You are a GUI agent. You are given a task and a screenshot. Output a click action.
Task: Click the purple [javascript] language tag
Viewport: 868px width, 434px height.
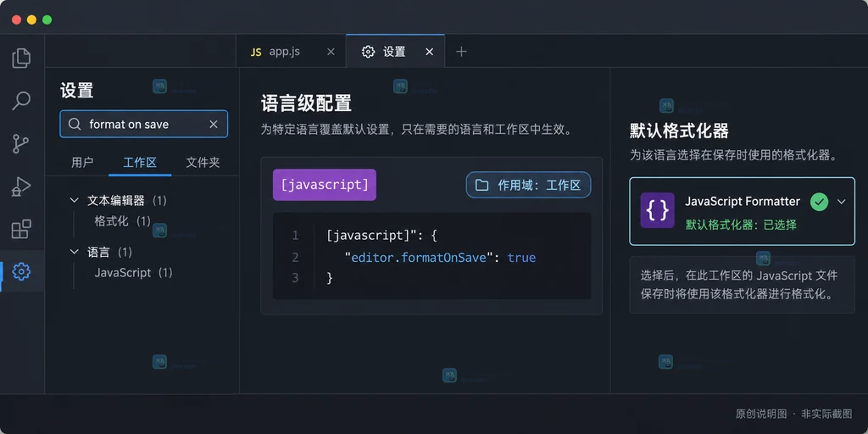[325, 185]
